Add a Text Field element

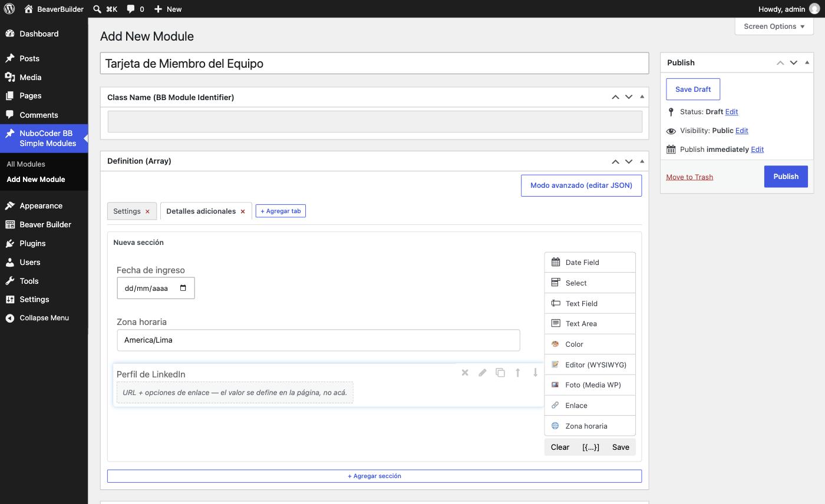pyautogui.click(x=590, y=303)
